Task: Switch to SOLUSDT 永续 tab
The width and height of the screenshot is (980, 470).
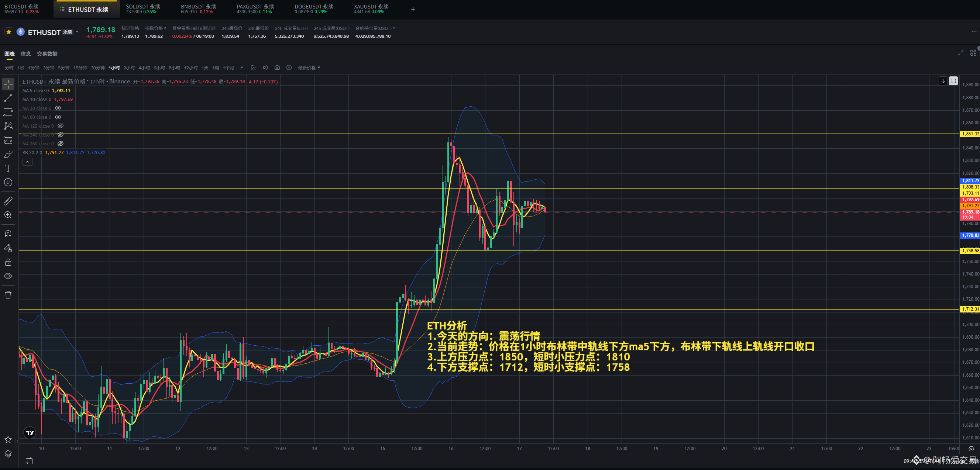Action: click(x=143, y=9)
